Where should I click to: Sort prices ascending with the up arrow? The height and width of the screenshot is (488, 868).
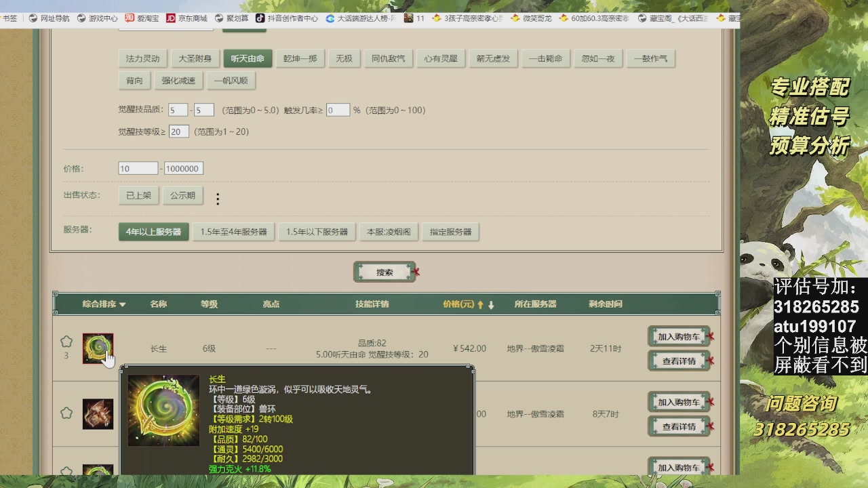coord(479,304)
